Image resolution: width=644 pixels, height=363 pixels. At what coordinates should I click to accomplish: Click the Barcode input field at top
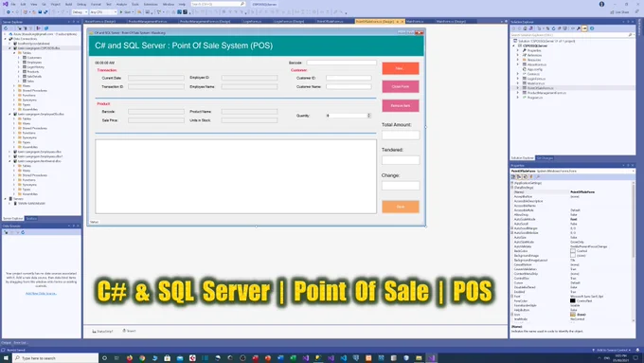(x=341, y=63)
